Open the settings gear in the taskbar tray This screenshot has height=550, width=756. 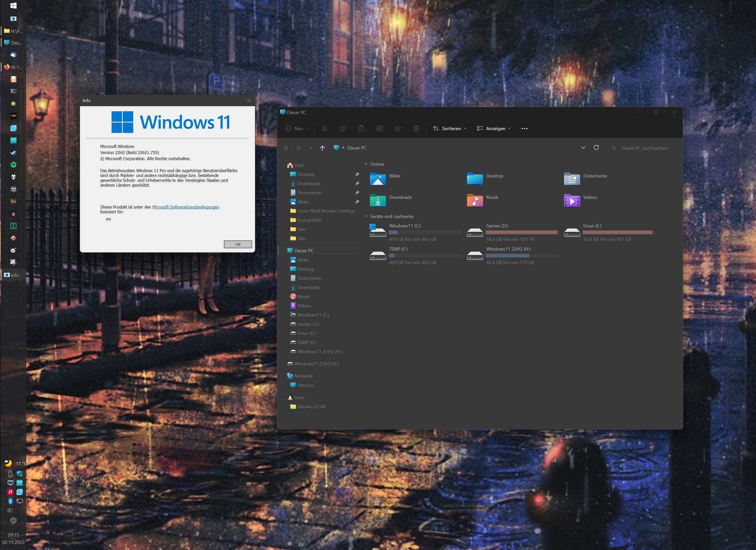coord(13,520)
